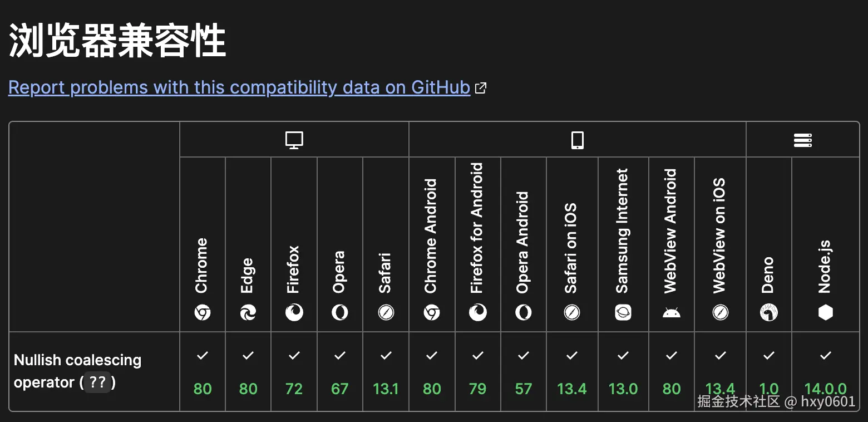Expand Chrome version 80 support cell
The image size is (868, 422).
(x=203, y=388)
